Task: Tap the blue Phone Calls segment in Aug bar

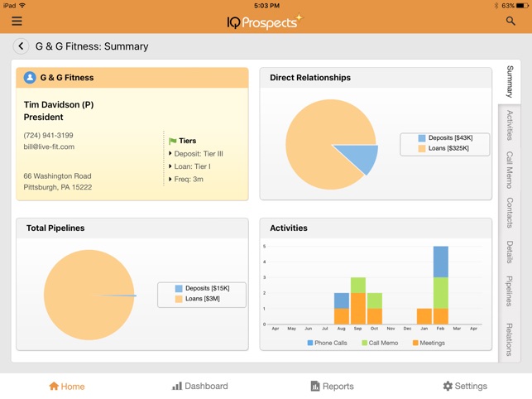Action: click(x=342, y=300)
